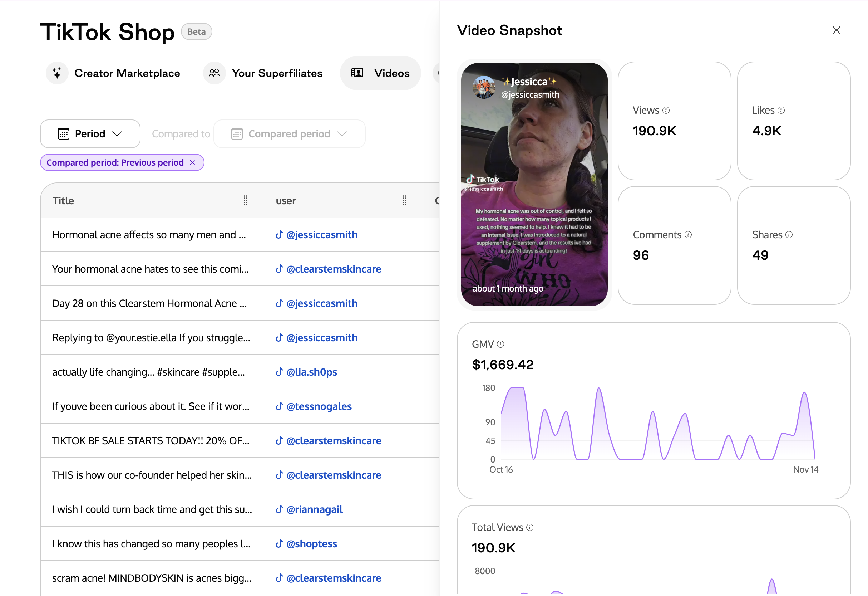Click the TikTok icon beside @riannagail
The image size is (868, 596).
click(x=279, y=509)
